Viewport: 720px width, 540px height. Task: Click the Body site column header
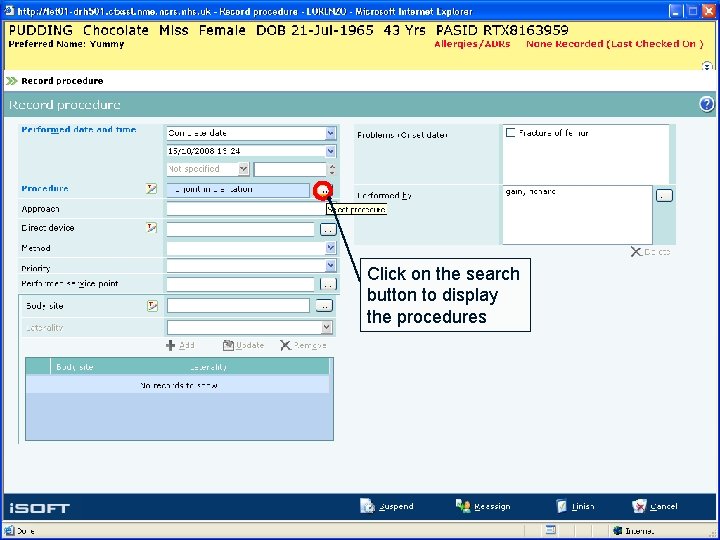pyautogui.click(x=75, y=367)
